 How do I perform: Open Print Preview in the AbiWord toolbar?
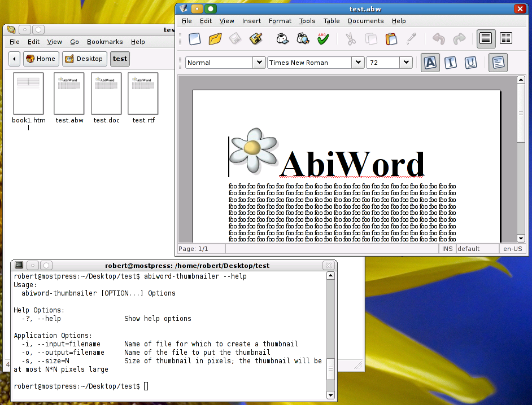303,38
